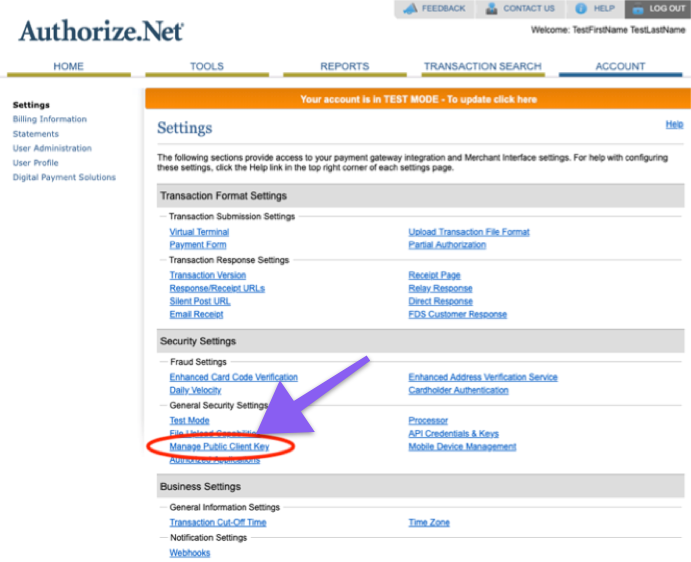The image size is (691, 562).
Task: Open Statements in sidebar
Action: (x=36, y=134)
